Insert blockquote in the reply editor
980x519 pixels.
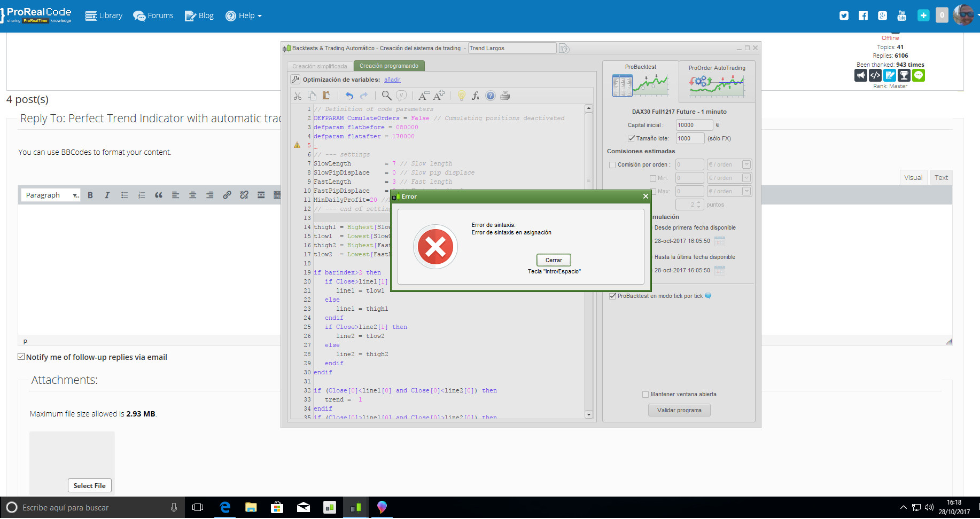(159, 195)
